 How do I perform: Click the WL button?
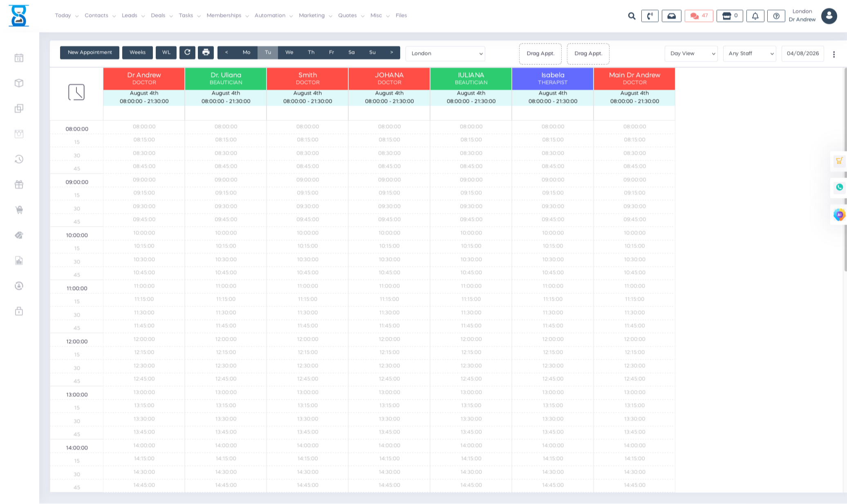166,52
